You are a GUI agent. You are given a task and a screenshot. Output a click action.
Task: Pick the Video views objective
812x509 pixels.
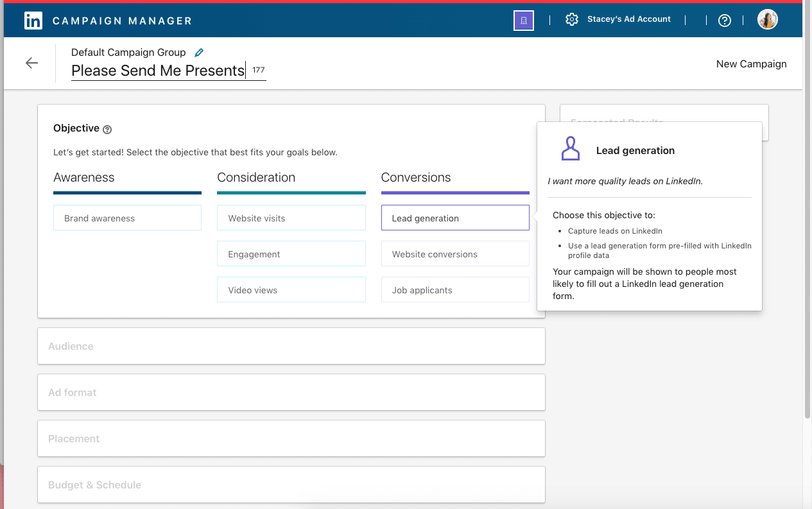[x=291, y=290]
